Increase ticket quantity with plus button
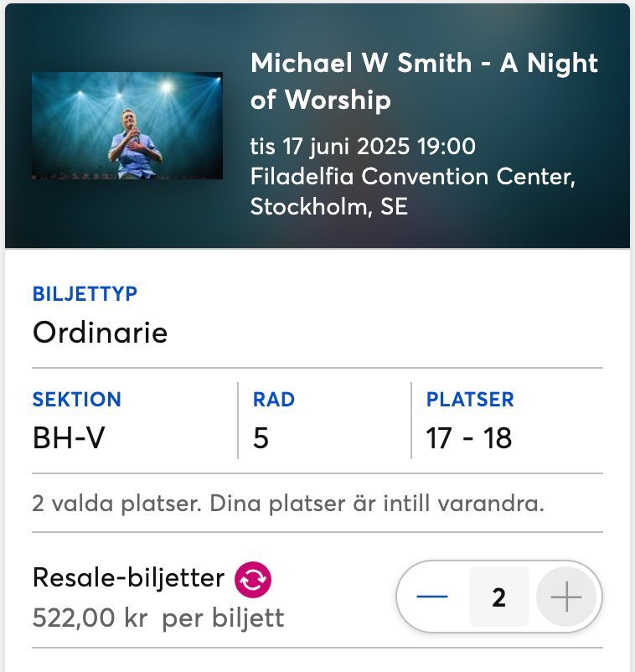635x672 pixels. point(566,596)
